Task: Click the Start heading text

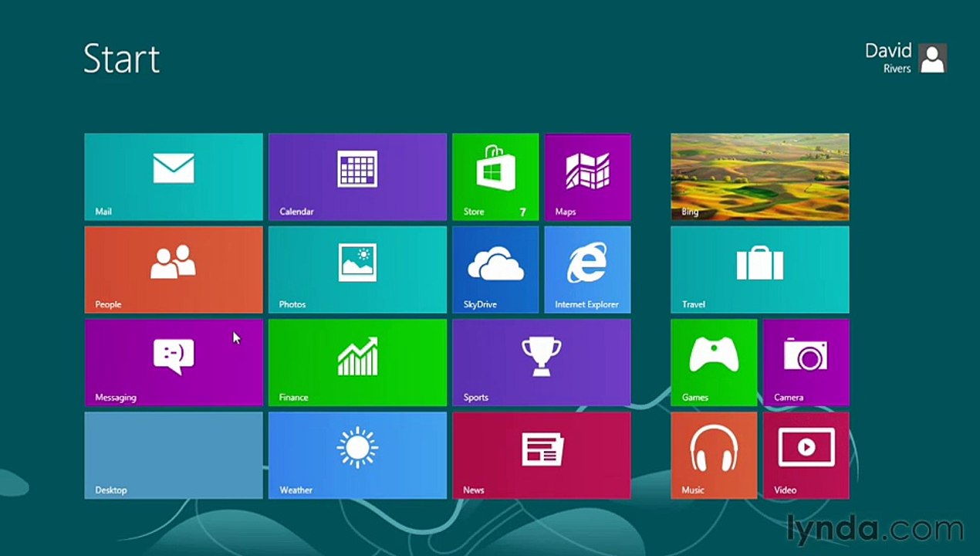Action: (x=122, y=59)
